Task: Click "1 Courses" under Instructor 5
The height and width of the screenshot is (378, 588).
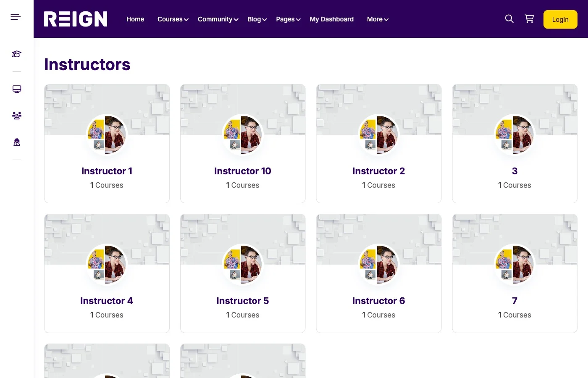Action: pyautogui.click(x=243, y=315)
